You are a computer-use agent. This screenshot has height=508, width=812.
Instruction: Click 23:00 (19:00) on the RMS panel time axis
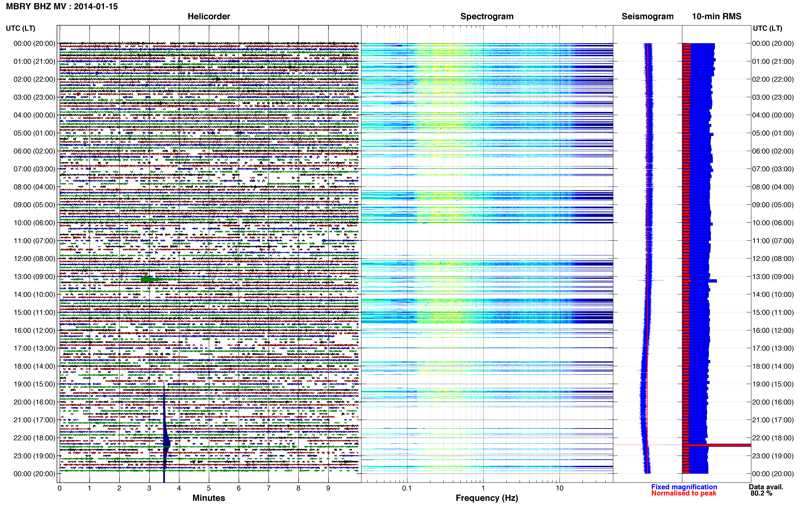(773, 456)
